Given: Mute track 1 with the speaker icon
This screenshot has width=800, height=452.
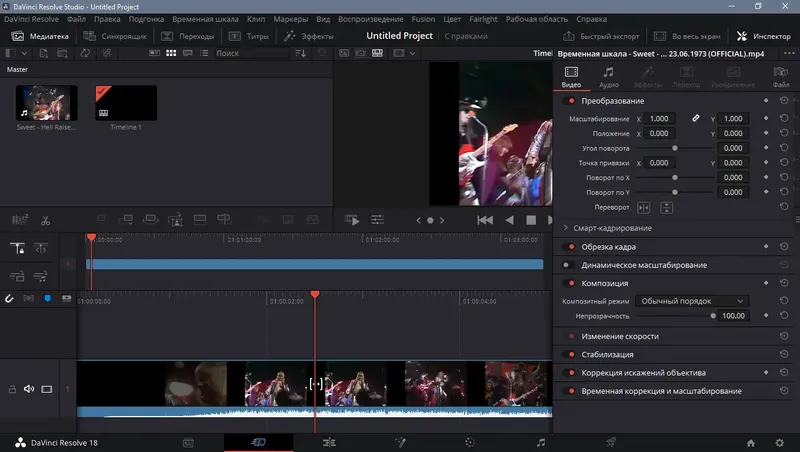Looking at the screenshot, I should click(x=29, y=389).
